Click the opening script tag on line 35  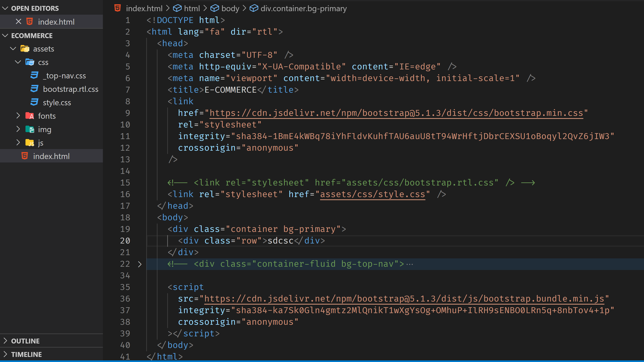coord(186,287)
